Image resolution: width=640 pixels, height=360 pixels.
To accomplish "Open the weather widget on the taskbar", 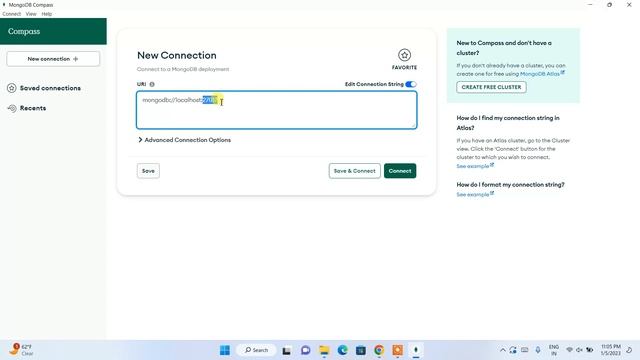I will (x=21, y=350).
